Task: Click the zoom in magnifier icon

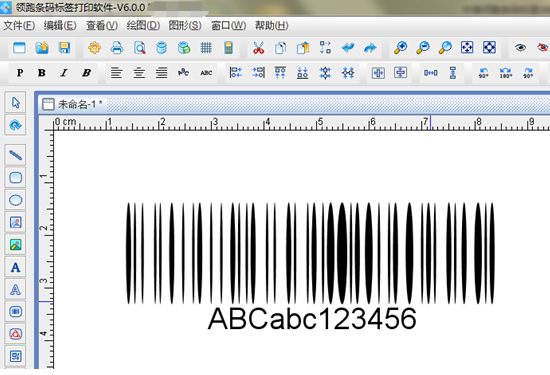Action: coord(400,48)
